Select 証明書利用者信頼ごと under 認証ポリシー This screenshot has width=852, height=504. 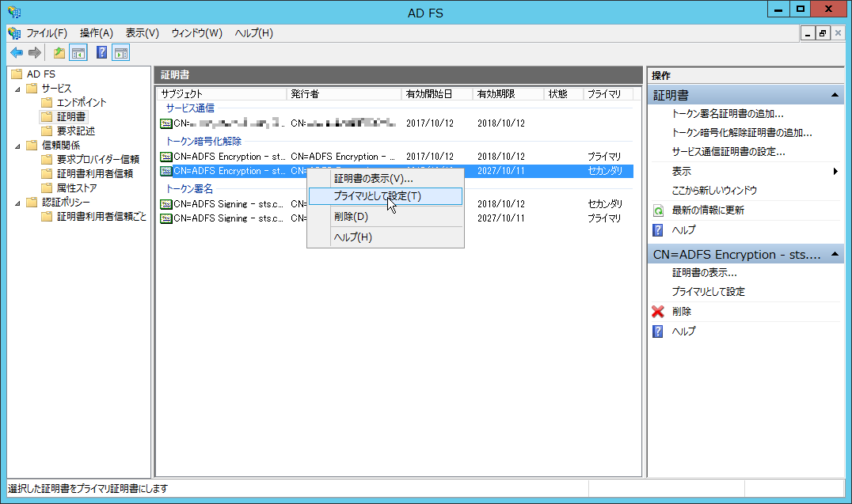[101, 216]
